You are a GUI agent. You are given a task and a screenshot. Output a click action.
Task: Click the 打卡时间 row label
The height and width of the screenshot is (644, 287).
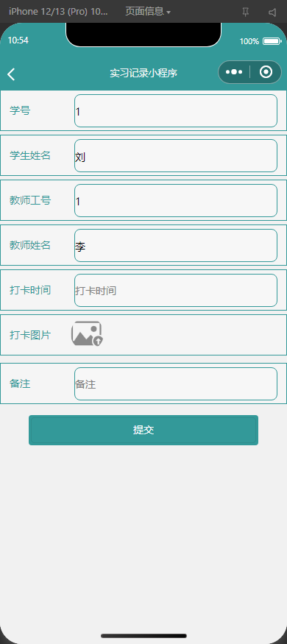(30, 290)
